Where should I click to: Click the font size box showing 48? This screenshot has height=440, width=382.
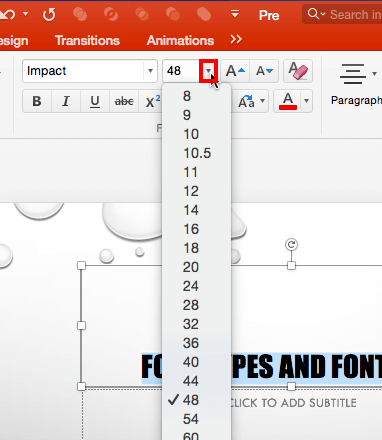(x=181, y=71)
